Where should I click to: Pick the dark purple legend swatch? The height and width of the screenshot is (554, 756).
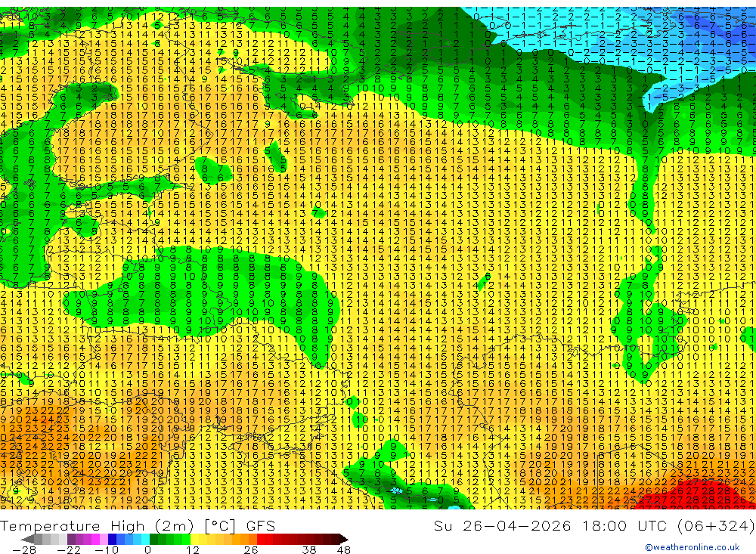tap(71, 540)
